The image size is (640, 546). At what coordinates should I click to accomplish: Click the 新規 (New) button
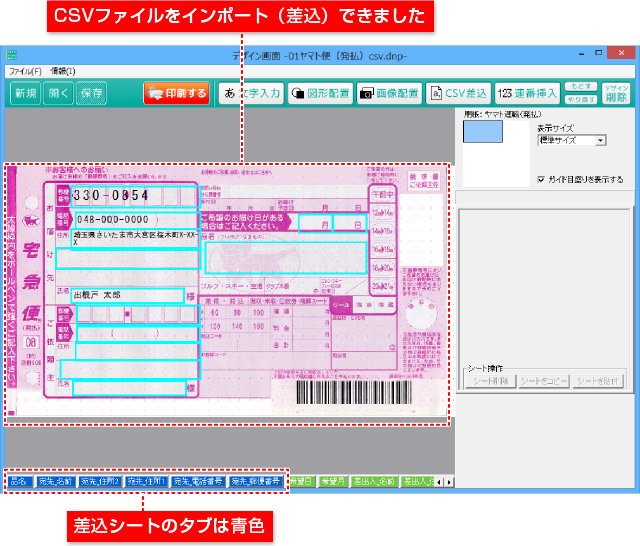pyautogui.click(x=25, y=93)
